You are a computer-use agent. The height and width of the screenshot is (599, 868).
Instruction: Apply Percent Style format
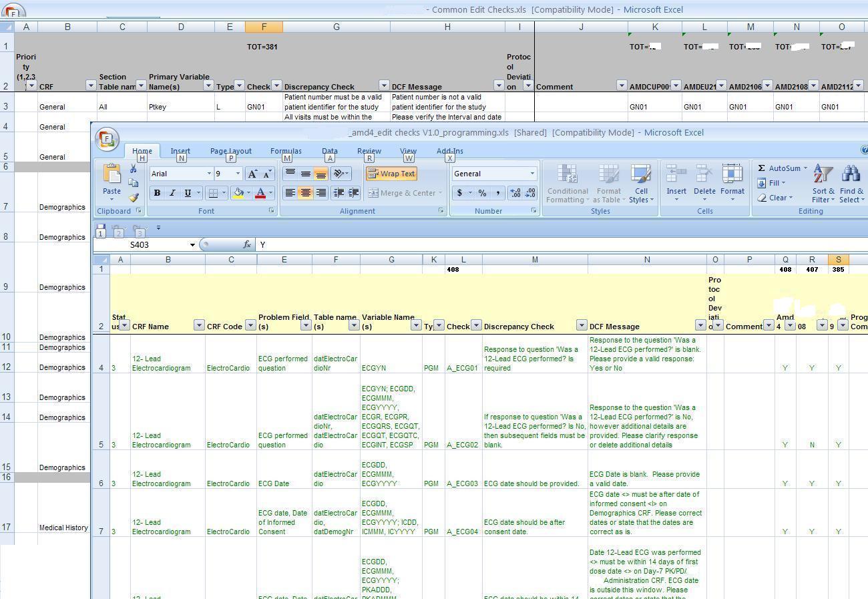pyautogui.click(x=481, y=193)
